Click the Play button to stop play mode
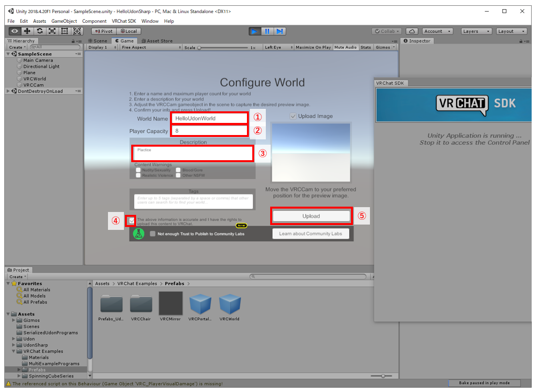 [x=254, y=31]
